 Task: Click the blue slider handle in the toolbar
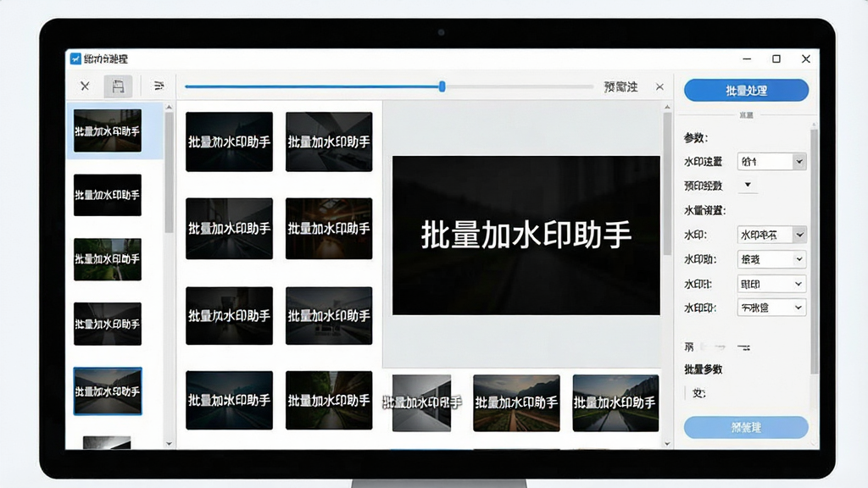442,86
